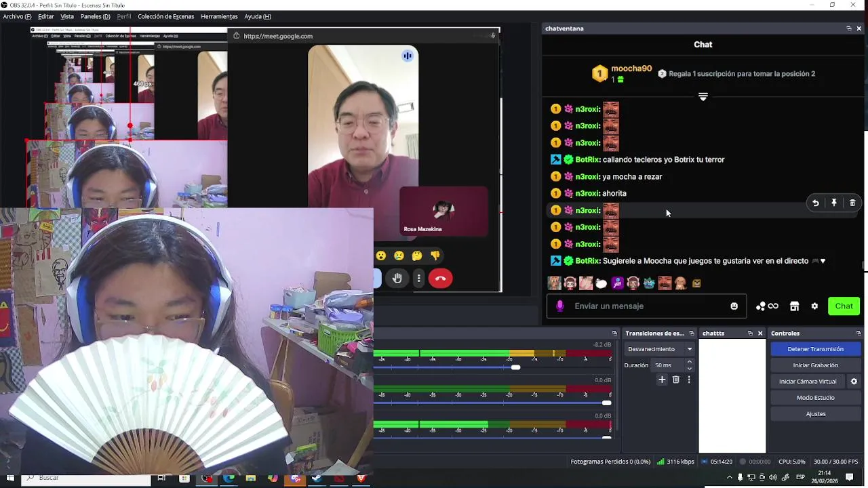
Task: Click the chat message input field
Action: click(646, 306)
